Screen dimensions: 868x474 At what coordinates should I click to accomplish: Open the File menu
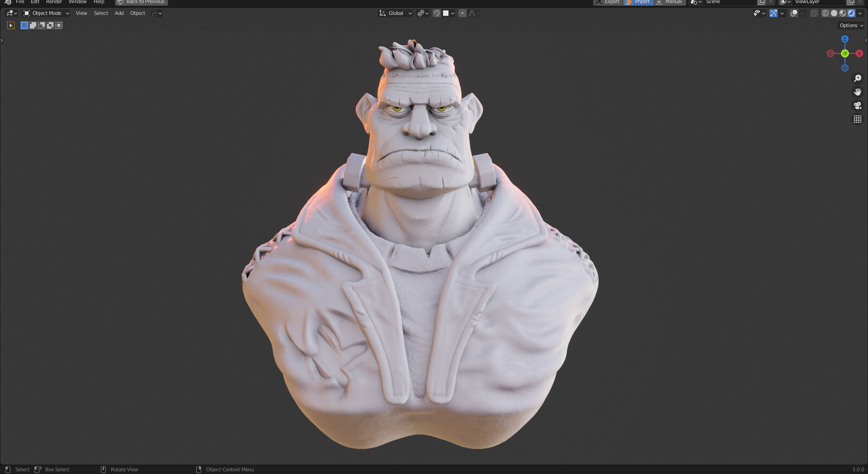(20, 2)
